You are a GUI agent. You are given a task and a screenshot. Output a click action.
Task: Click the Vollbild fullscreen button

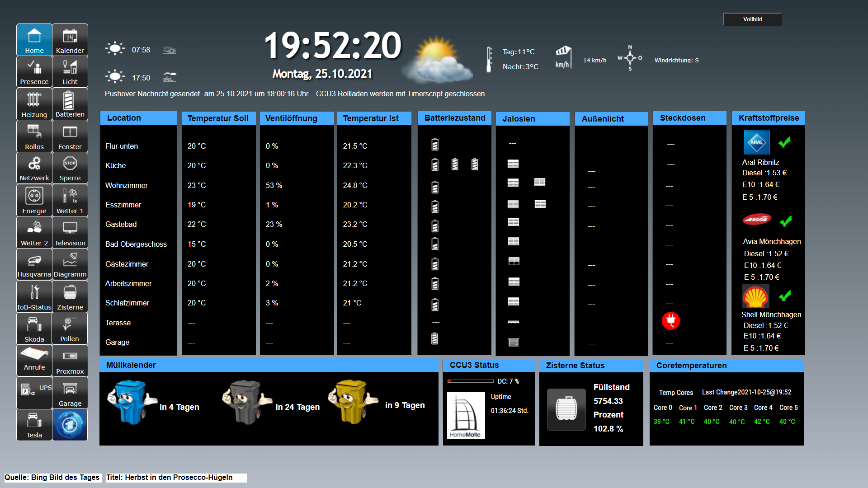(x=752, y=19)
